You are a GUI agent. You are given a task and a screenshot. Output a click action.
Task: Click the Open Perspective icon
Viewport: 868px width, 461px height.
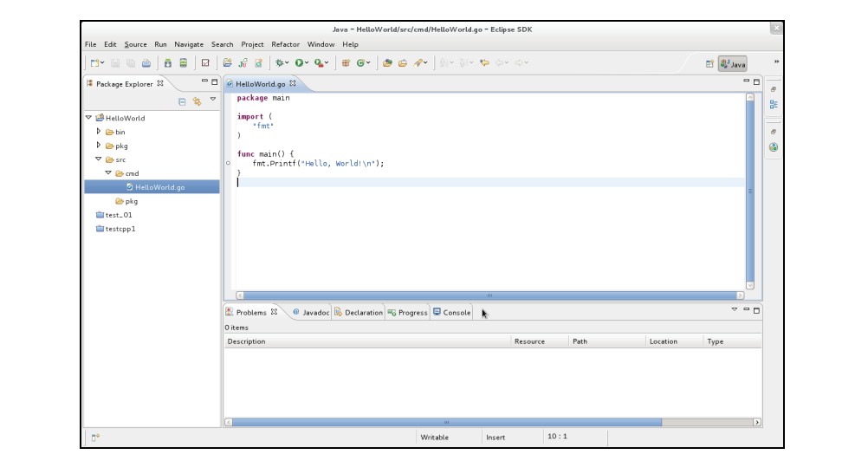pos(709,64)
